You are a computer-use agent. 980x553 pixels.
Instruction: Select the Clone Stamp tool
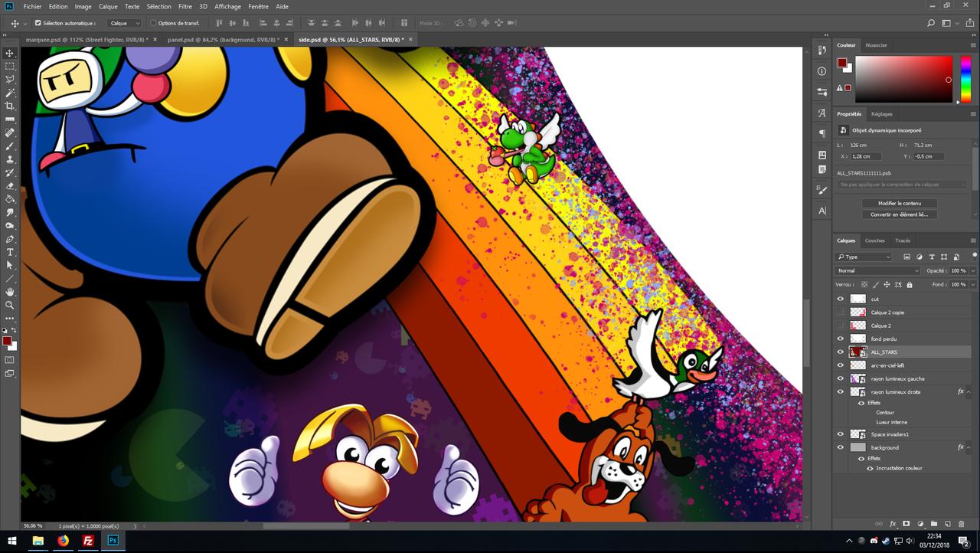(10, 159)
